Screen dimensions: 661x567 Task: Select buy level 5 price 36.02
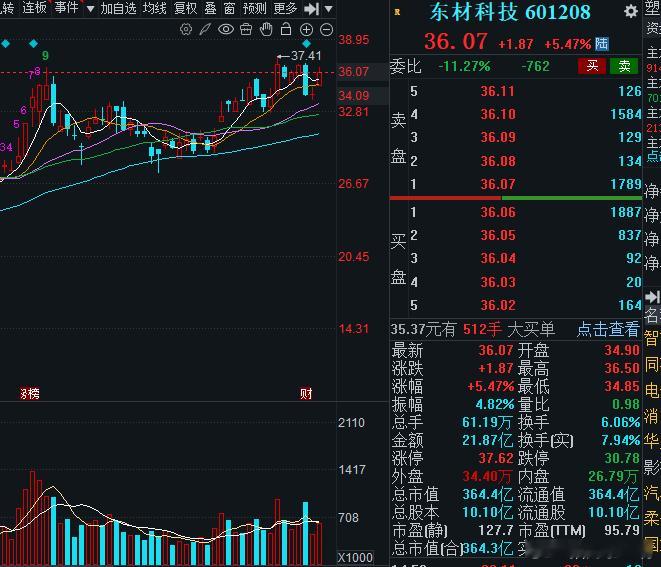[497, 305]
